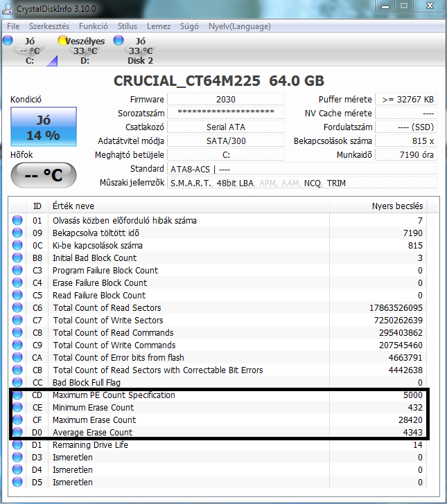Viewport: 447px width, 504px height.
Task: Select the D: disk marked Veszélyes
Action: pos(85,51)
